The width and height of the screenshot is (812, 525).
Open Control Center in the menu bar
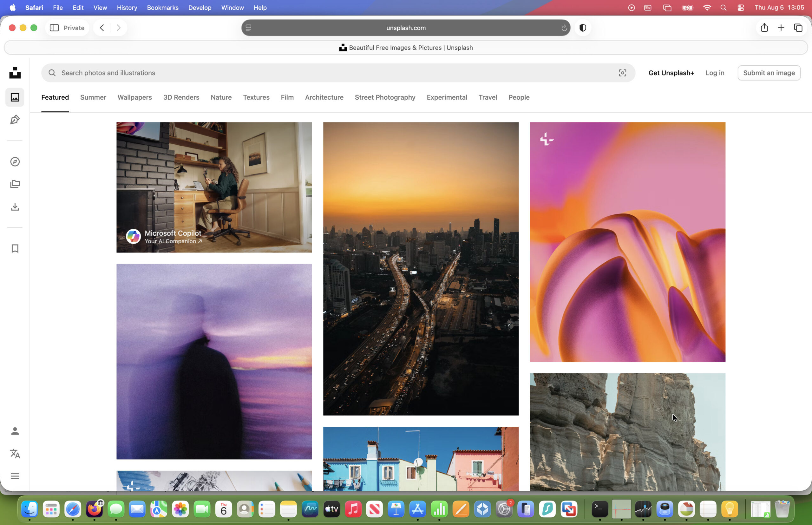click(x=741, y=8)
